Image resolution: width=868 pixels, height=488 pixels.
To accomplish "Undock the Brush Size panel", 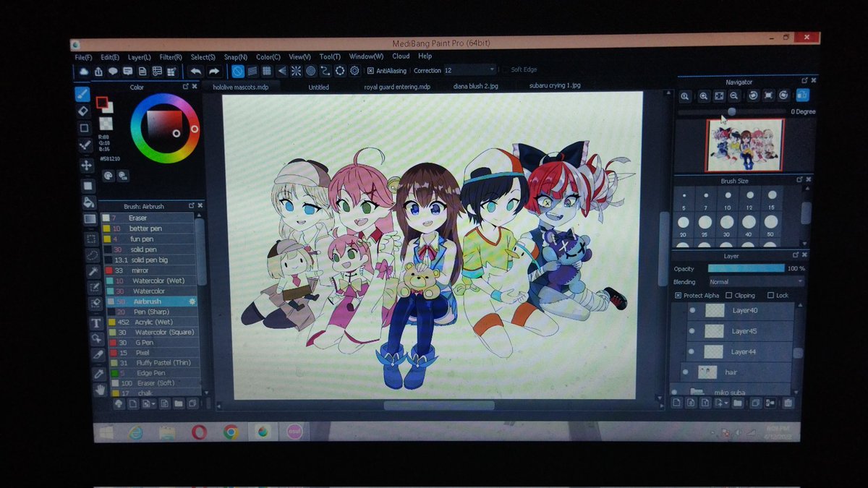I will [x=799, y=180].
